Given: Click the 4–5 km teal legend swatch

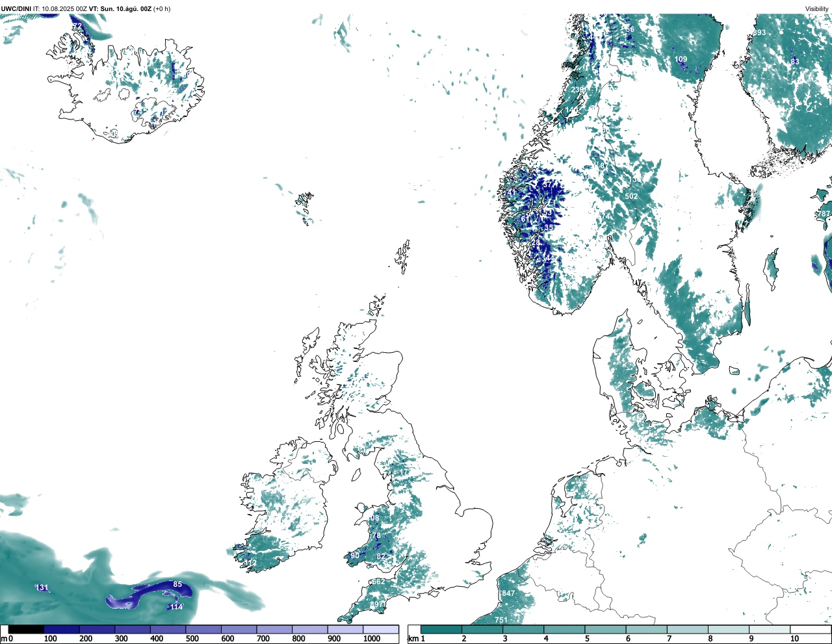Looking at the screenshot, I should tap(565, 629).
